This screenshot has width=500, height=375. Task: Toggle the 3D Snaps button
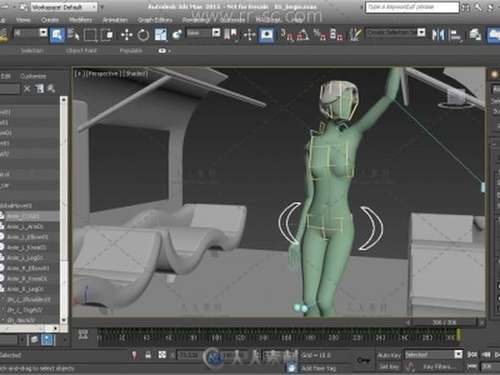pyautogui.click(x=286, y=35)
